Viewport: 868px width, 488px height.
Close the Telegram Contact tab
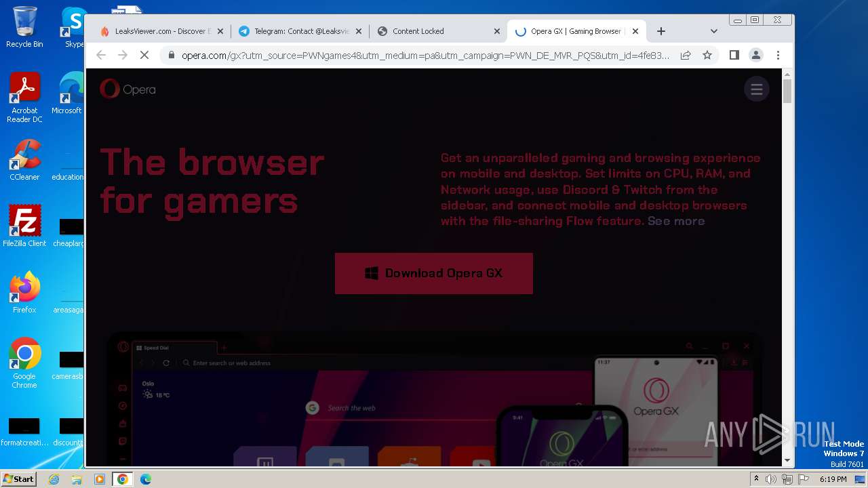click(359, 31)
